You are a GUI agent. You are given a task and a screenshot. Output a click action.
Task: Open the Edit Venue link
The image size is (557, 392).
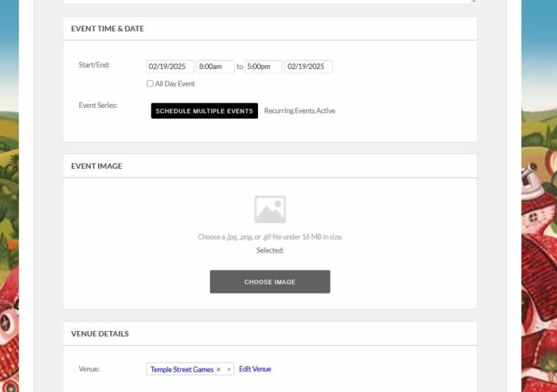(x=255, y=369)
